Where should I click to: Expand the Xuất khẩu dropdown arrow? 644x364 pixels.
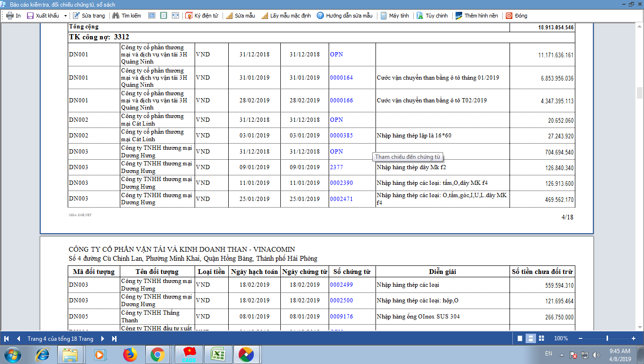pyautogui.click(x=65, y=16)
